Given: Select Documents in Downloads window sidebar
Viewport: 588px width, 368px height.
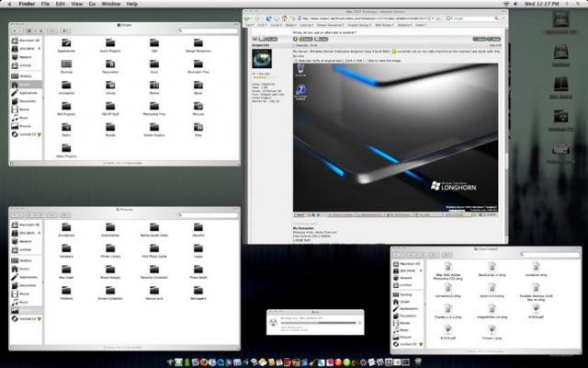Looking at the screenshot, I should point(408,316).
